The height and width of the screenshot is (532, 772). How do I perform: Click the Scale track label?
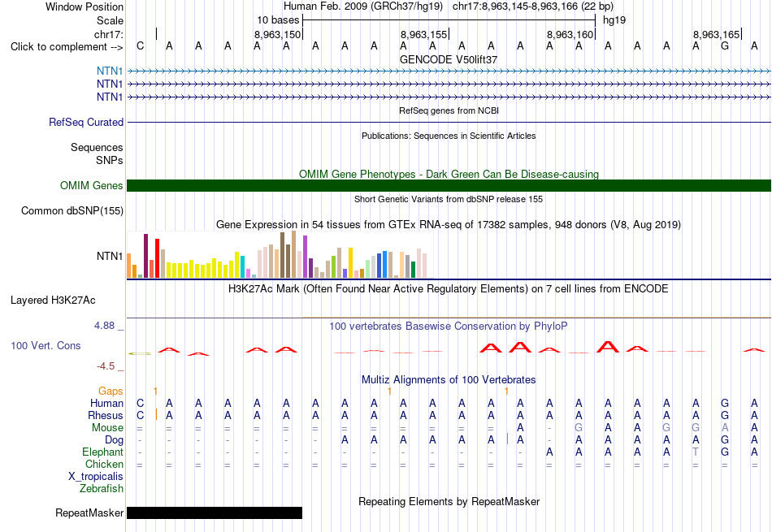[110, 20]
